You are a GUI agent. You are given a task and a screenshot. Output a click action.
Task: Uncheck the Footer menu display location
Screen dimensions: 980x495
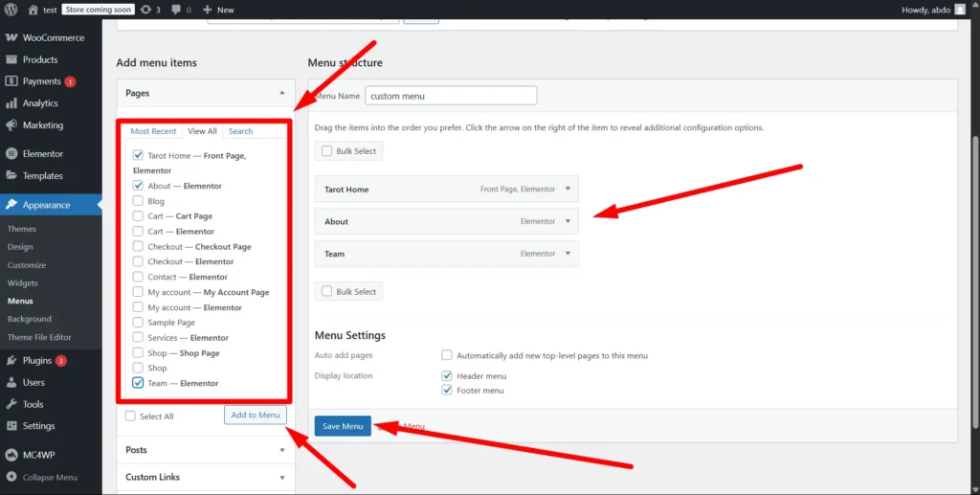click(x=447, y=391)
